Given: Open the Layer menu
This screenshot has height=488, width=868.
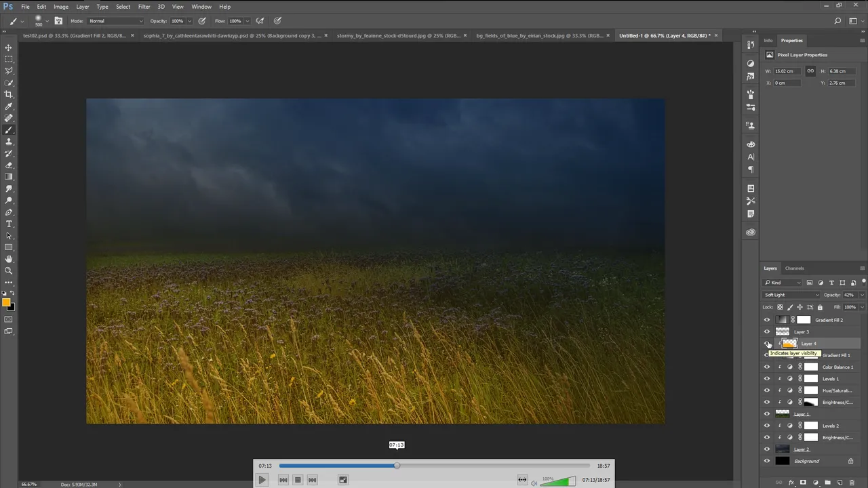Looking at the screenshot, I should pyautogui.click(x=82, y=7).
